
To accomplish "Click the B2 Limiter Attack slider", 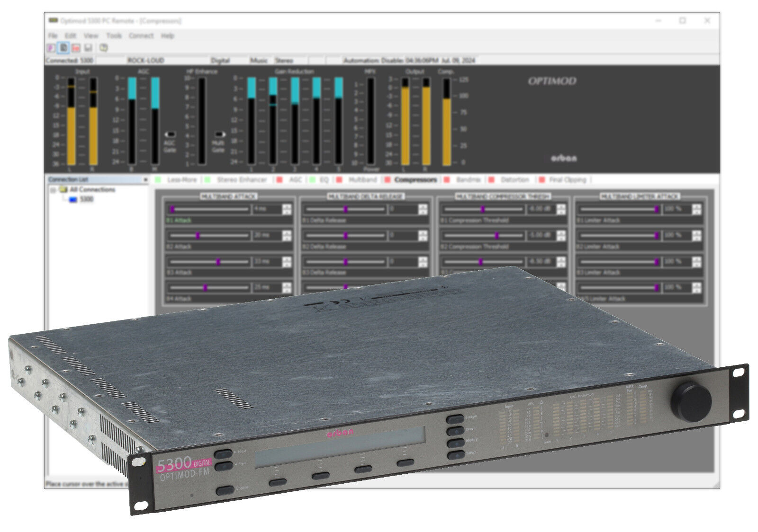I will [x=619, y=236].
